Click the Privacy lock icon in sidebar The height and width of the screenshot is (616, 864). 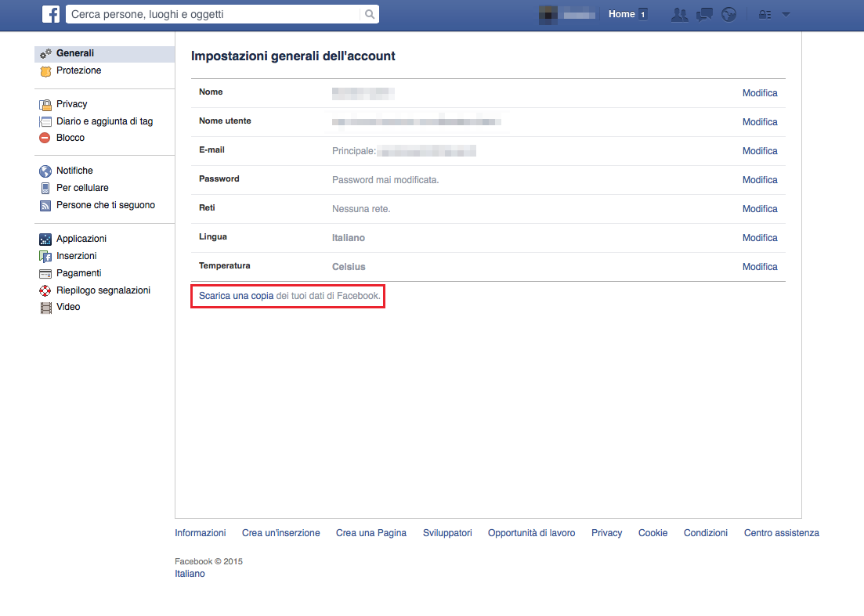point(45,105)
